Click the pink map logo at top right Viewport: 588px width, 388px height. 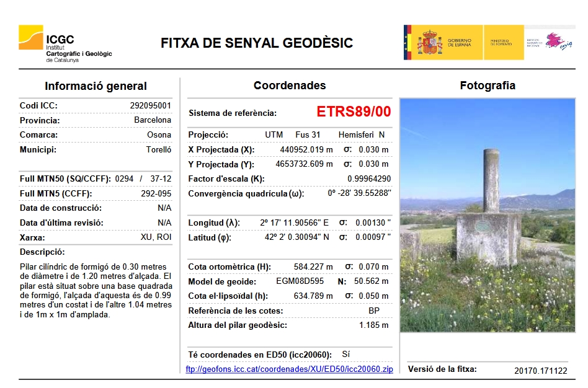pyautogui.click(x=556, y=42)
